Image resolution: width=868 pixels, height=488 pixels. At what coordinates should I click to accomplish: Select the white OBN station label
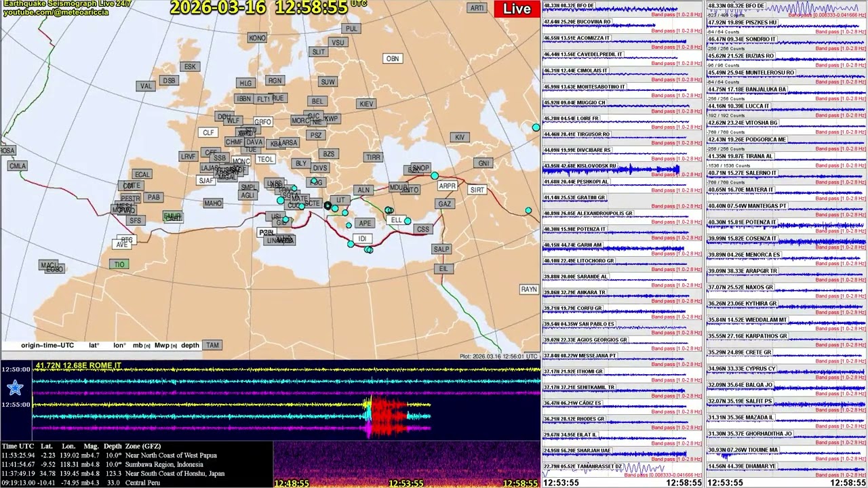pos(393,58)
